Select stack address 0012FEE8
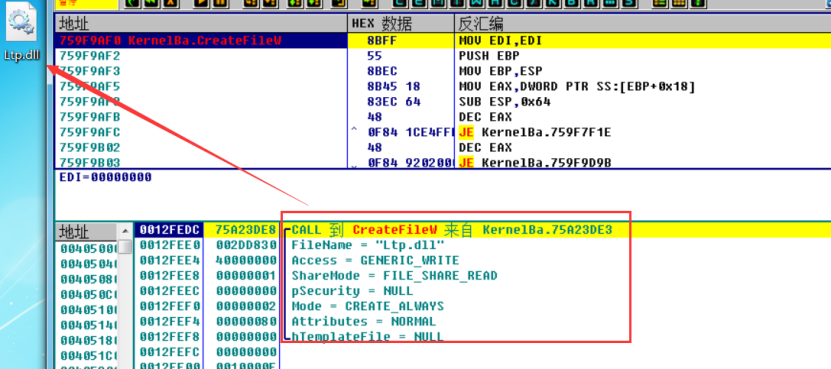Screen dimensions: 831x369 click(x=170, y=276)
